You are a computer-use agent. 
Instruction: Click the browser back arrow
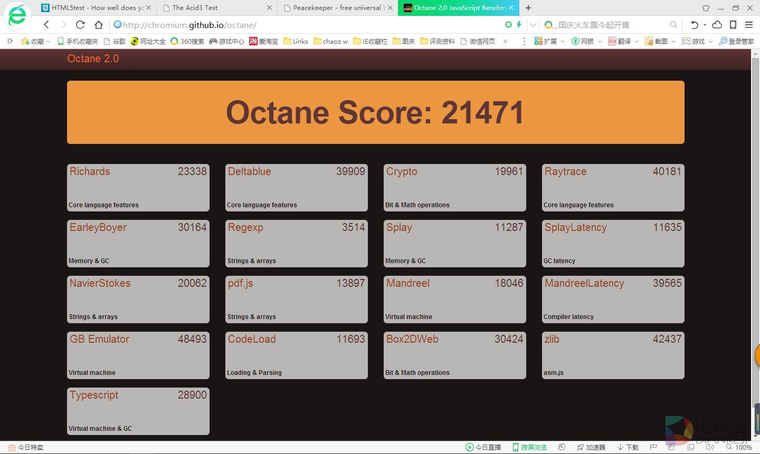click(46, 25)
